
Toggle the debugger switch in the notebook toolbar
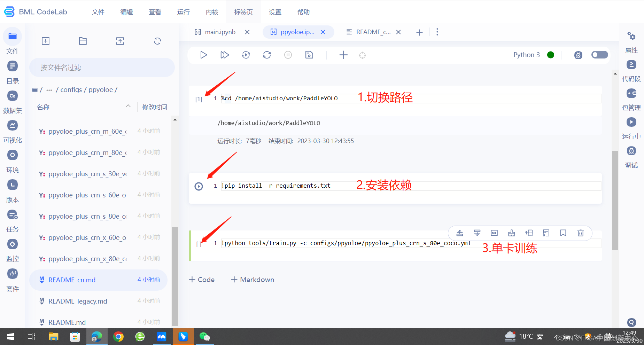tap(599, 55)
